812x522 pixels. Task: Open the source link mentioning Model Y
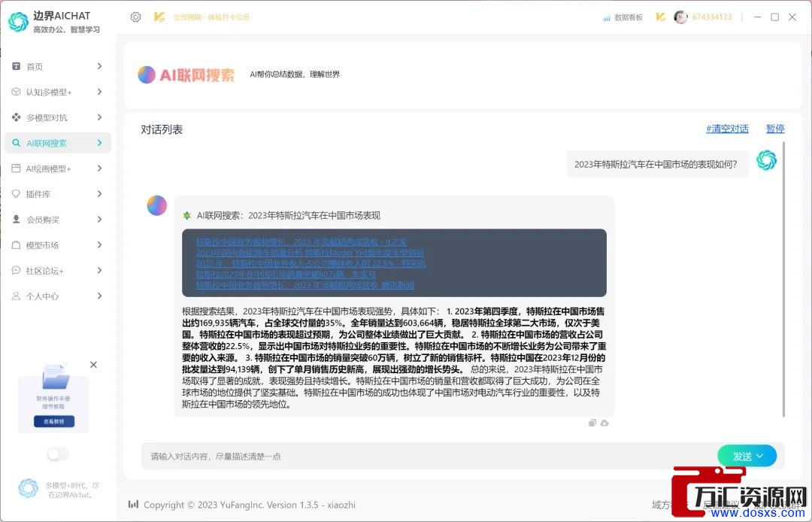click(x=310, y=253)
